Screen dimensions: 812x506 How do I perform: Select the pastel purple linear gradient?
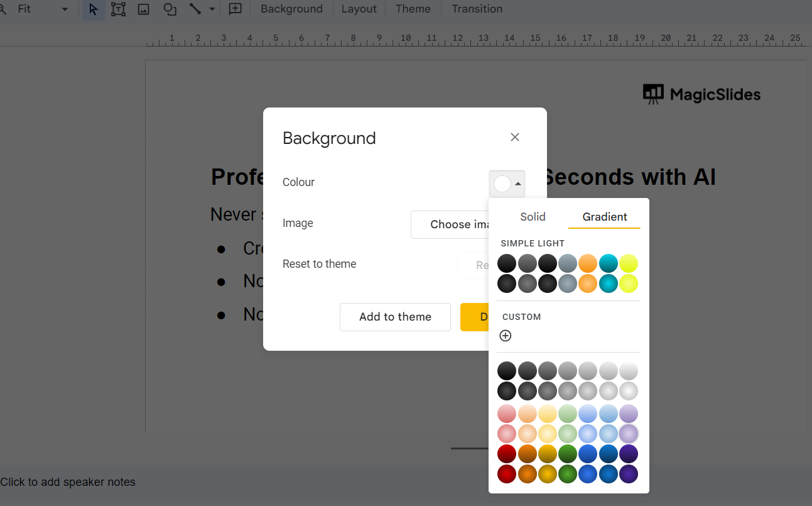(629, 414)
